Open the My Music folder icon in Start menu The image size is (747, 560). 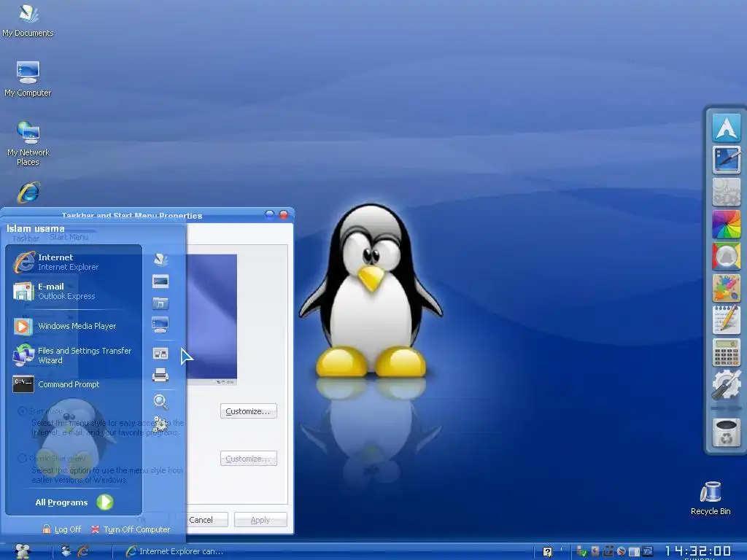pyautogui.click(x=160, y=303)
